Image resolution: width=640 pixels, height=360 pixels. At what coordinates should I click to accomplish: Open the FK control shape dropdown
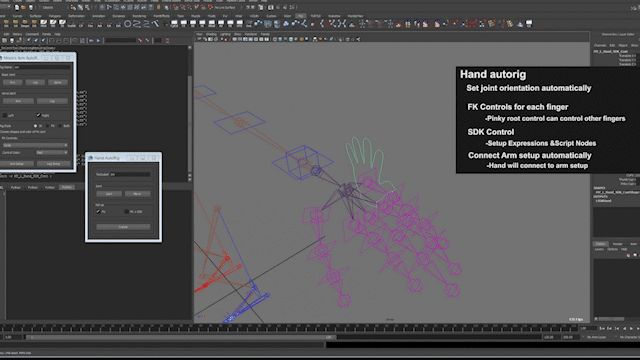pos(35,145)
